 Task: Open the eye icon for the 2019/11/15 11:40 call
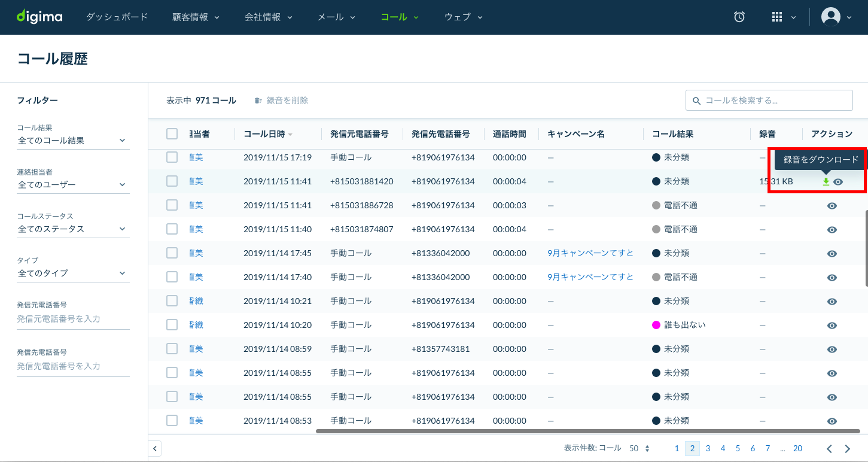point(832,230)
